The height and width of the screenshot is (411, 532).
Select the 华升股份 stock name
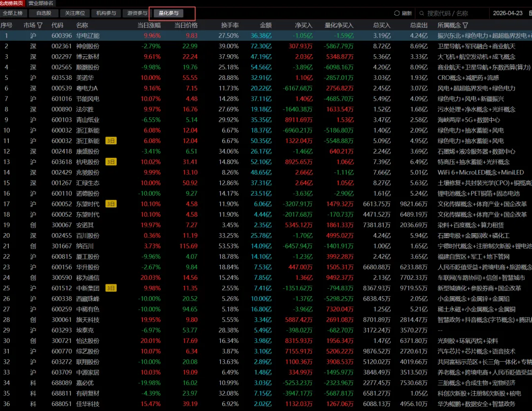click(x=88, y=267)
